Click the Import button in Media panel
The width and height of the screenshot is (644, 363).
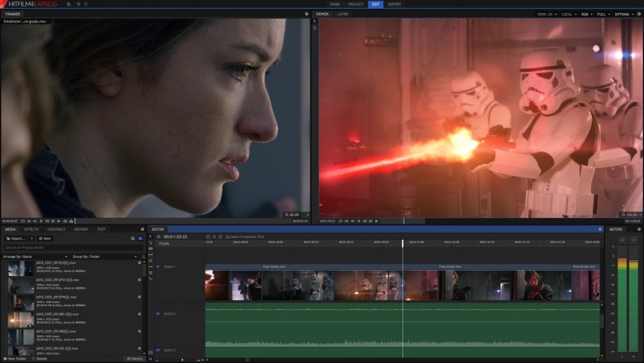click(x=18, y=239)
